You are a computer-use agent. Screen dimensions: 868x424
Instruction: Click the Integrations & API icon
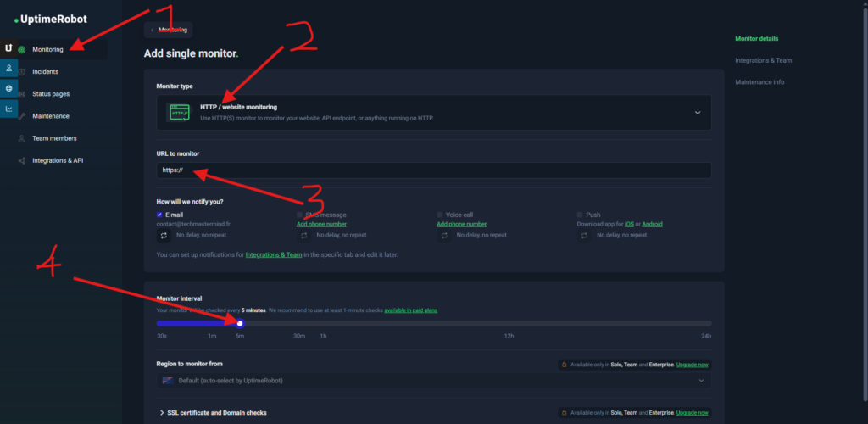(21, 160)
